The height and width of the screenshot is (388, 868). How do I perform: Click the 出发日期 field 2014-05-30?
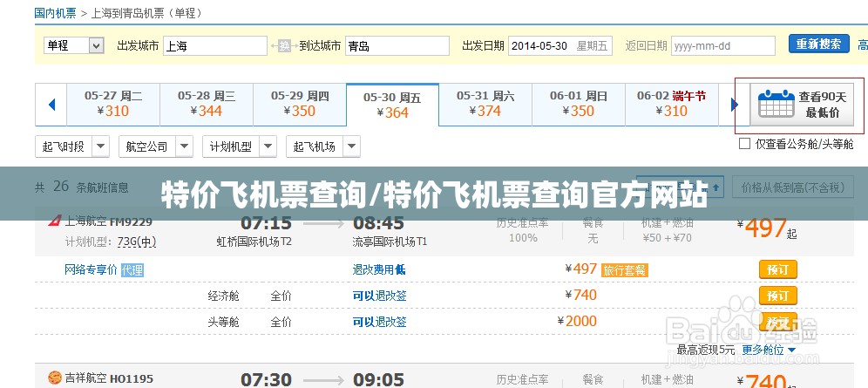pyautogui.click(x=560, y=46)
